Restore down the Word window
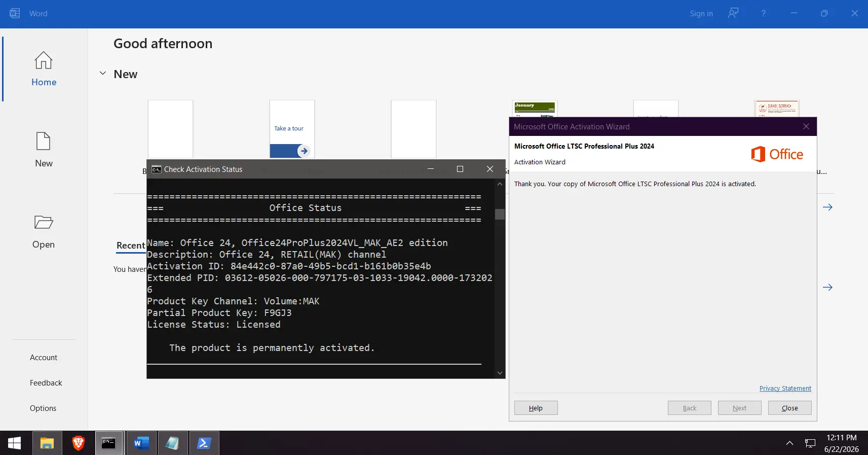The width and height of the screenshot is (868, 455). [x=824, y=14]
